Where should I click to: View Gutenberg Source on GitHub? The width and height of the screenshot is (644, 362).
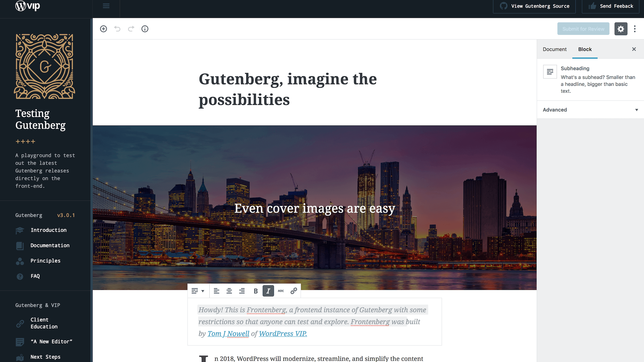click(x=535, y=6)
